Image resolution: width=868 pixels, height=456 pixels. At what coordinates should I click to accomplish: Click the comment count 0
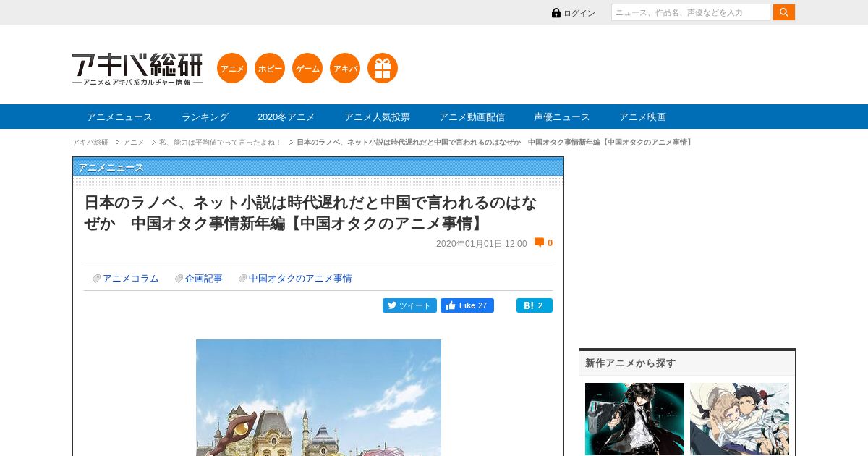(x=550, y=243)
